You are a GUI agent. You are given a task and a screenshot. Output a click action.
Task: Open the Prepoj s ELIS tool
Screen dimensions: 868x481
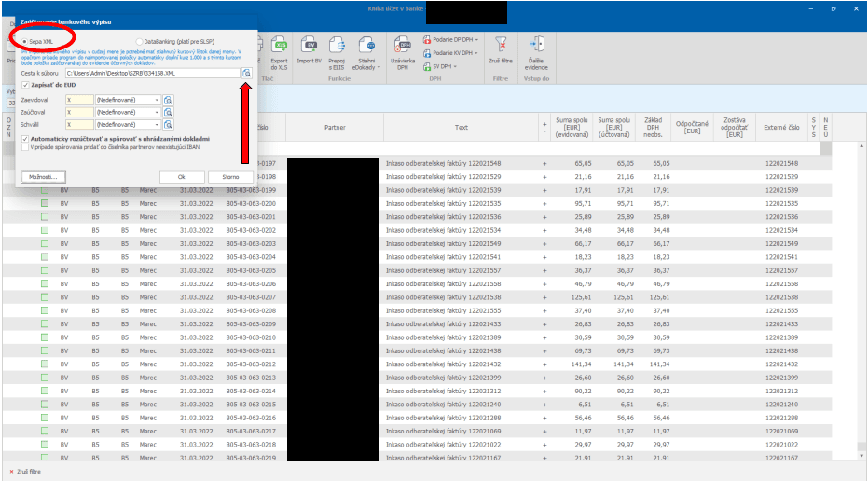[x=337, y=53]
